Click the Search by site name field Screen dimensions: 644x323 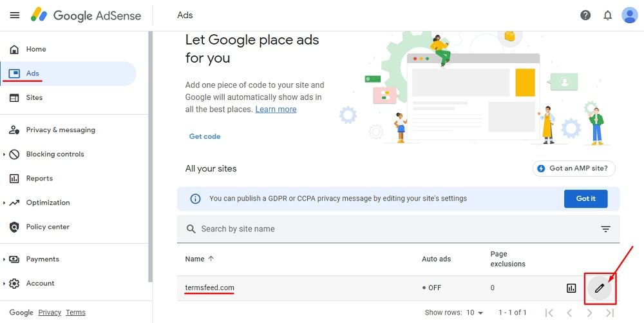click(398, 229)
